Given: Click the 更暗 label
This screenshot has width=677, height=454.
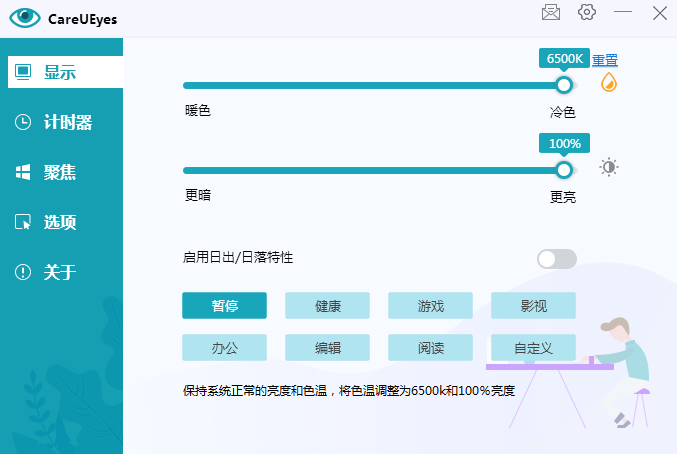Looking at the screenshot, I should coord(198,195).
